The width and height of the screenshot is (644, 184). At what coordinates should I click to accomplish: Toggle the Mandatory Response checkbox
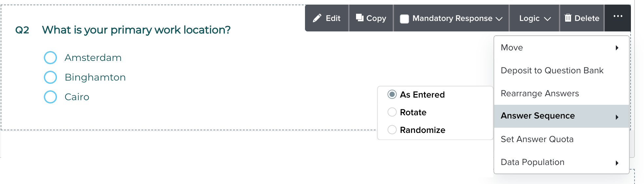click(x=404, y=19)
